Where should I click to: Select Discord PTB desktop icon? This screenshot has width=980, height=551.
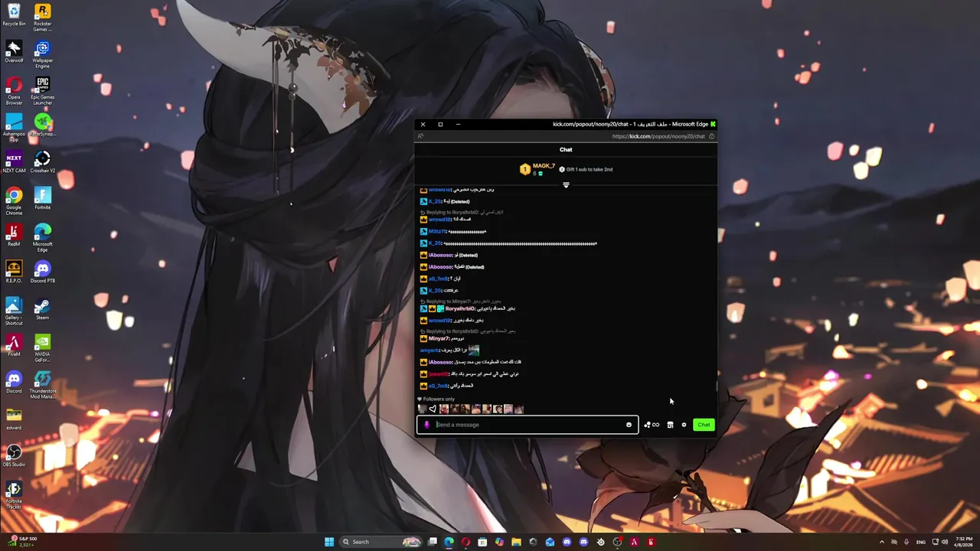tap(43, 273)
